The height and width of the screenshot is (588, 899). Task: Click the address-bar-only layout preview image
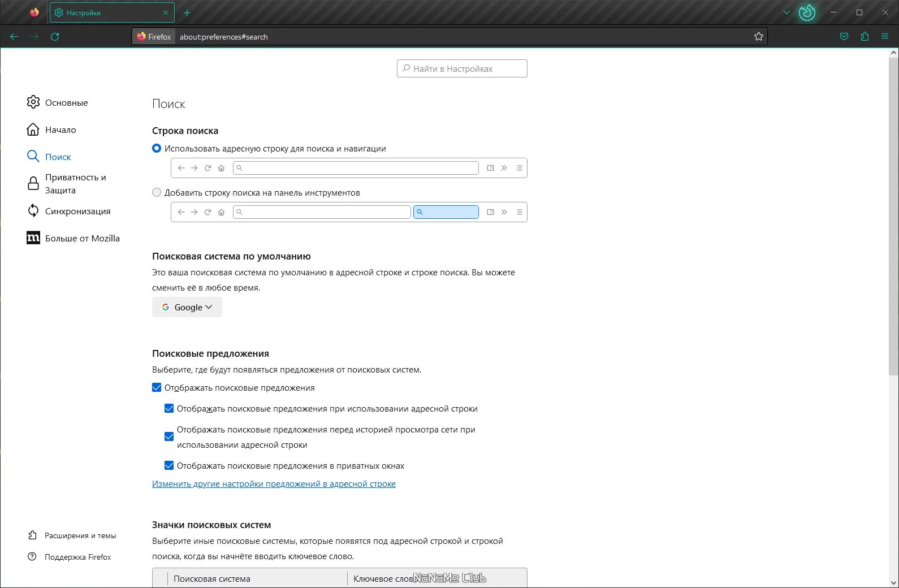[349, 168]
